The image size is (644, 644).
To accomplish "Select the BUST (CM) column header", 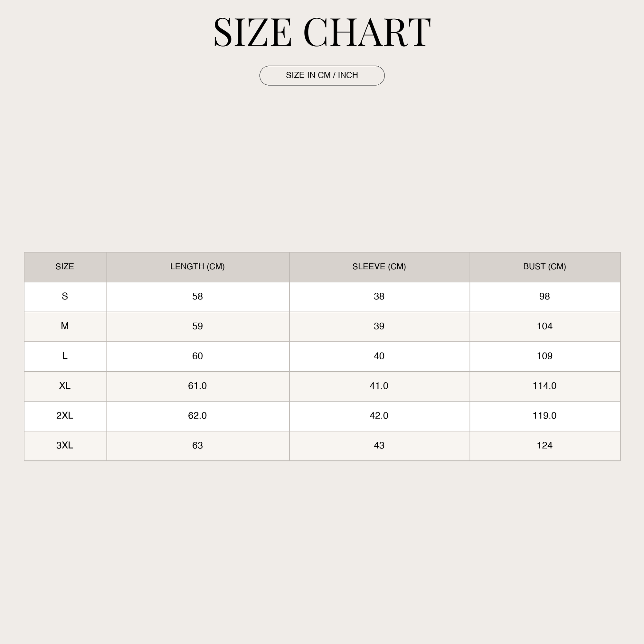I will tap(545, 267).
